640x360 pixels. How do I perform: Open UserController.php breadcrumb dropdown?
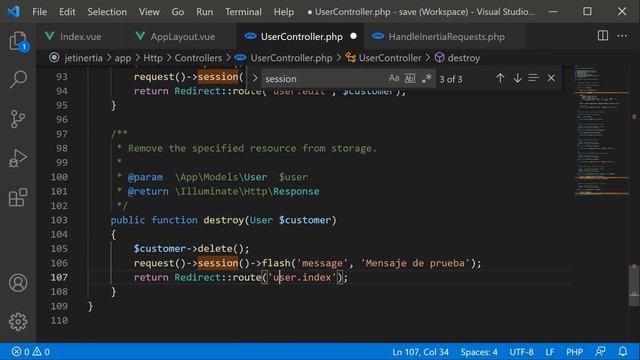click(291, 58)
